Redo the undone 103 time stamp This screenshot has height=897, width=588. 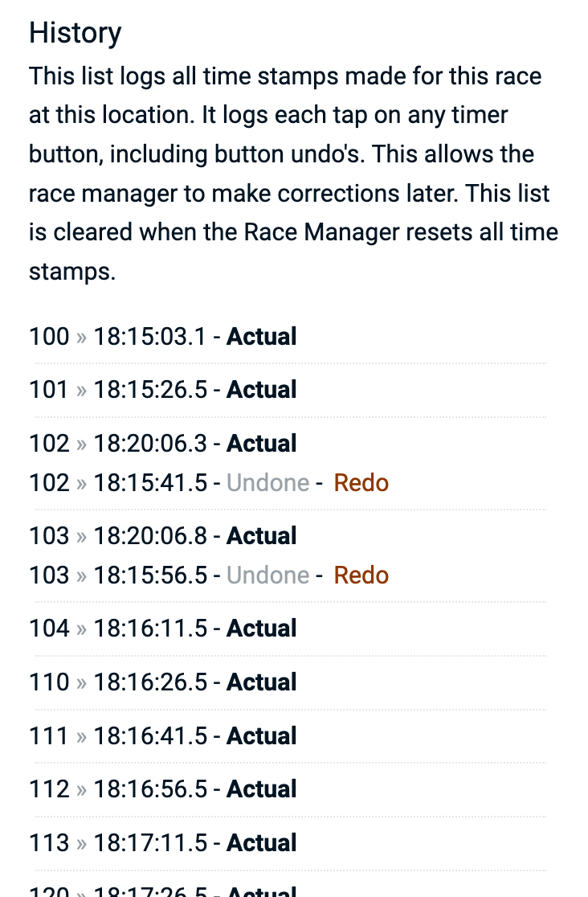pos(361,575)
